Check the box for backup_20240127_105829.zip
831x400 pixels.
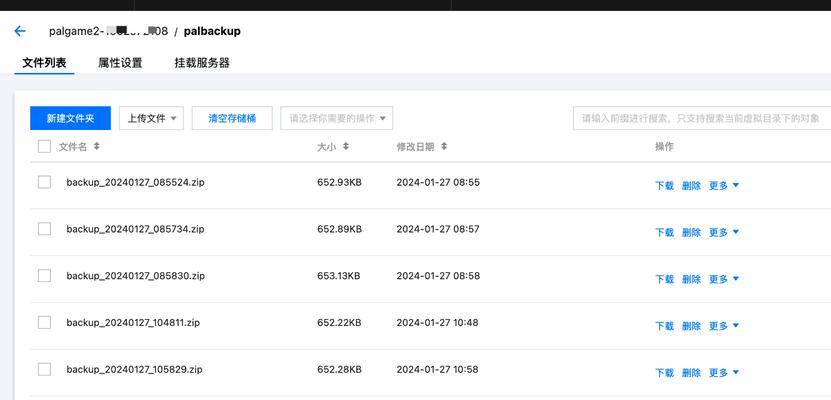(45, 369)
